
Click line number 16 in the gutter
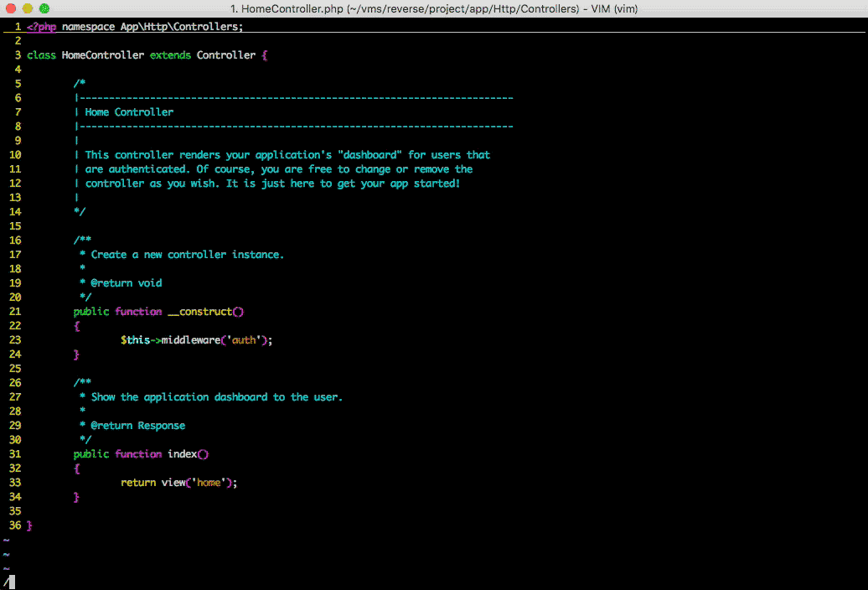point(15,241)
